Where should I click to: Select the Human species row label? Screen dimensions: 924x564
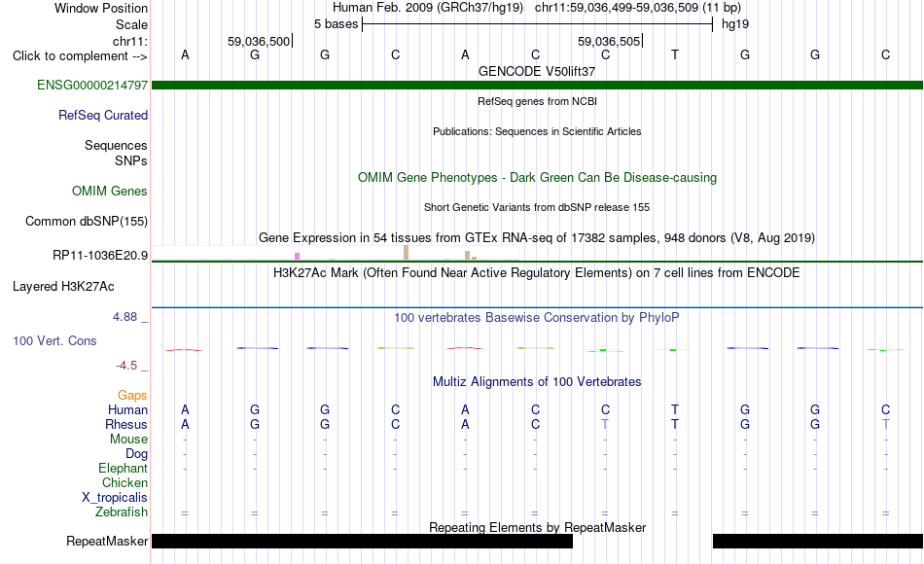[127, 409]
